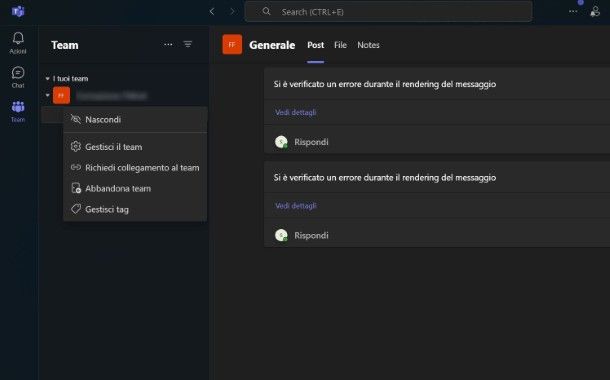
Task: Select the Team sidebar icon
Action: (18, 111)
